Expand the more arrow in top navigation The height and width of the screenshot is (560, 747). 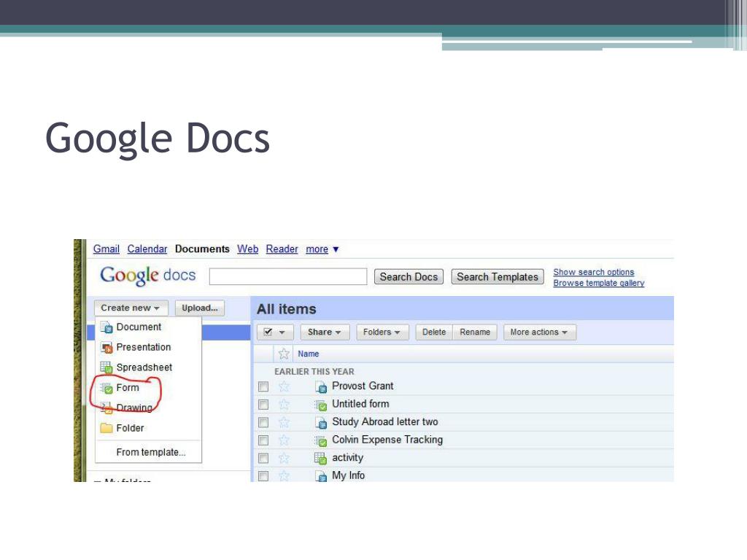click(336, 249)
